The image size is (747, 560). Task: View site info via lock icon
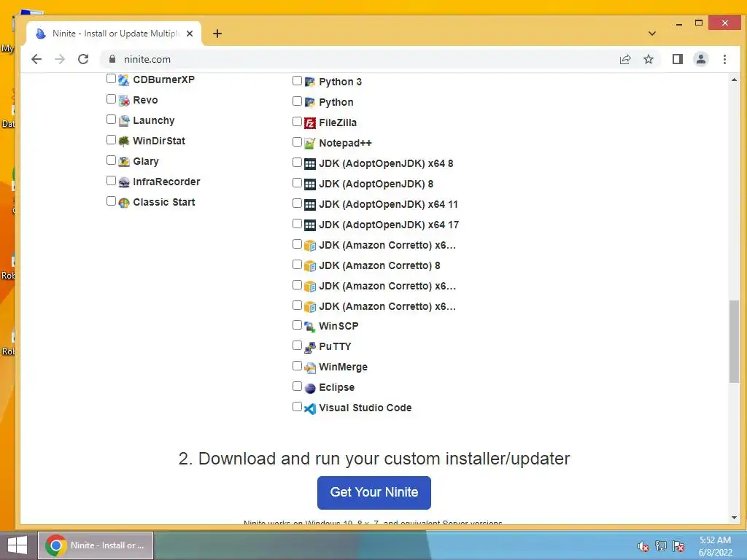coord(112,59)
